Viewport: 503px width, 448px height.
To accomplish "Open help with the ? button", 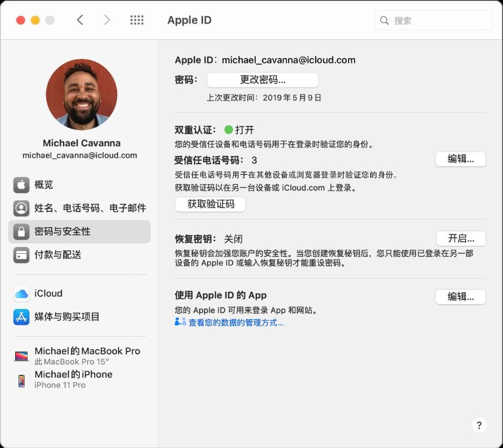I will click(x=479, y=425).
